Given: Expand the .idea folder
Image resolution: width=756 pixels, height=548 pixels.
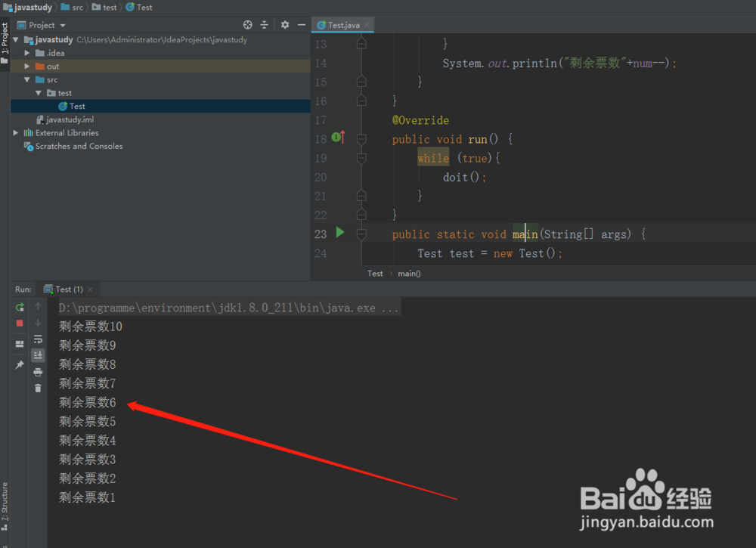Looking at the screenshot, I should (x=27, y=53).
